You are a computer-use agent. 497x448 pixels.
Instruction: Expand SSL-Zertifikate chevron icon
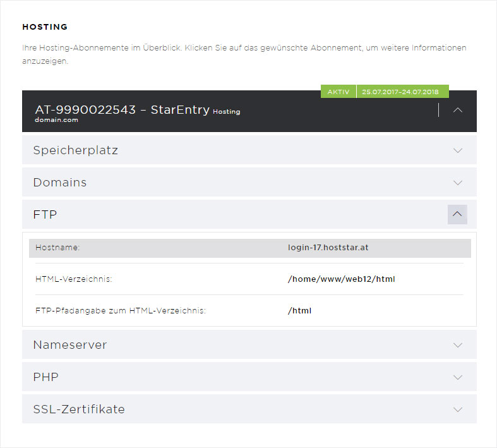point(457,409)
